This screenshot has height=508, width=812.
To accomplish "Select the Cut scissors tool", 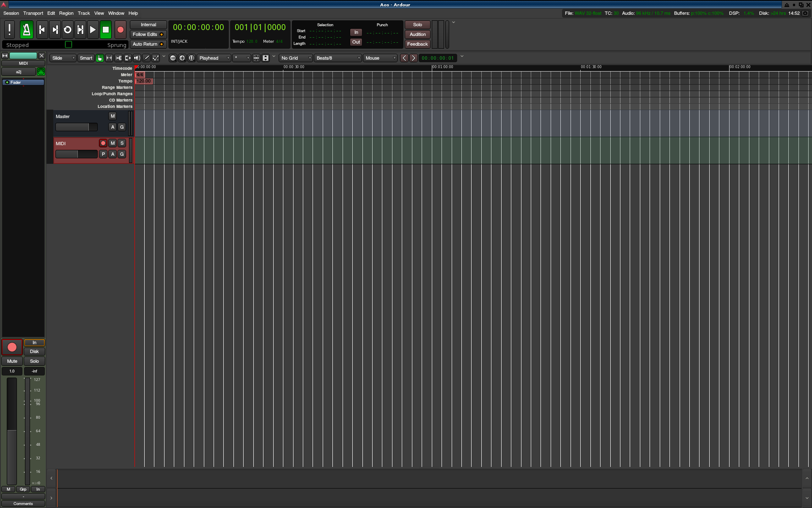I will point(118,58).
